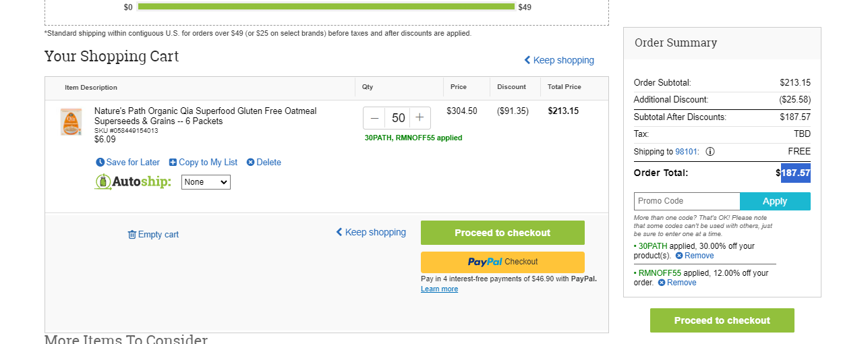Decrease quantity with minus button
The width and height of the screenshot is (868, 344).
pyautogui.click(x=374, y=118)
